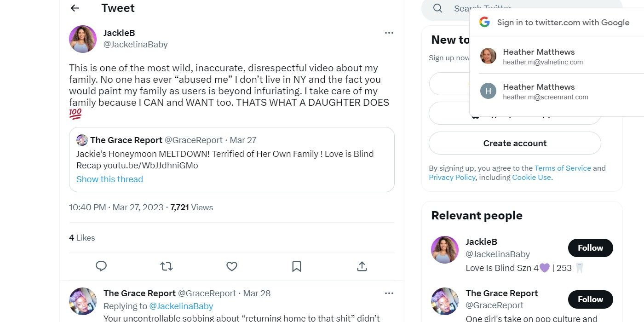
Task: Choose Heather Matthews valnetinc.com Google account
Action: click(539, 56)
